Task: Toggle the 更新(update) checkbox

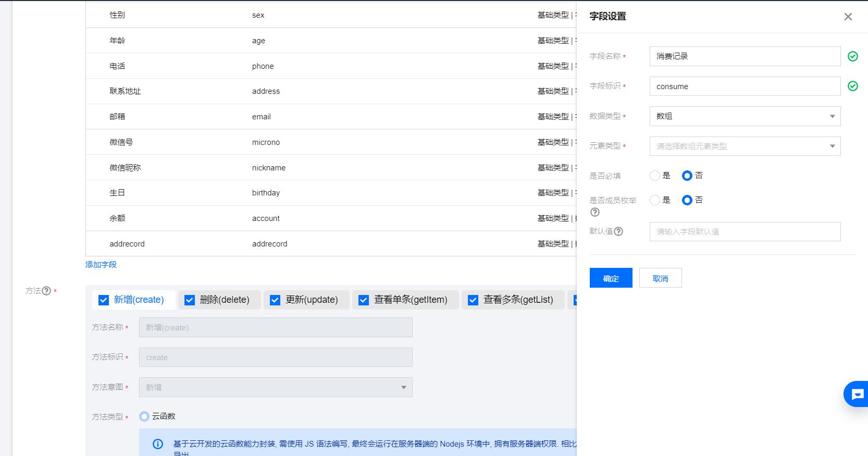Action: click(275, 300)
